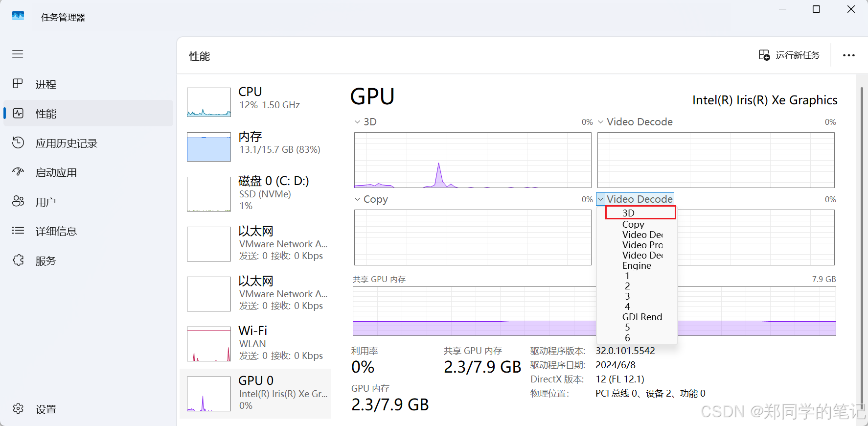Choose 3D from the dropdown list
868x426 pixels.
click(x=640, y=213)
